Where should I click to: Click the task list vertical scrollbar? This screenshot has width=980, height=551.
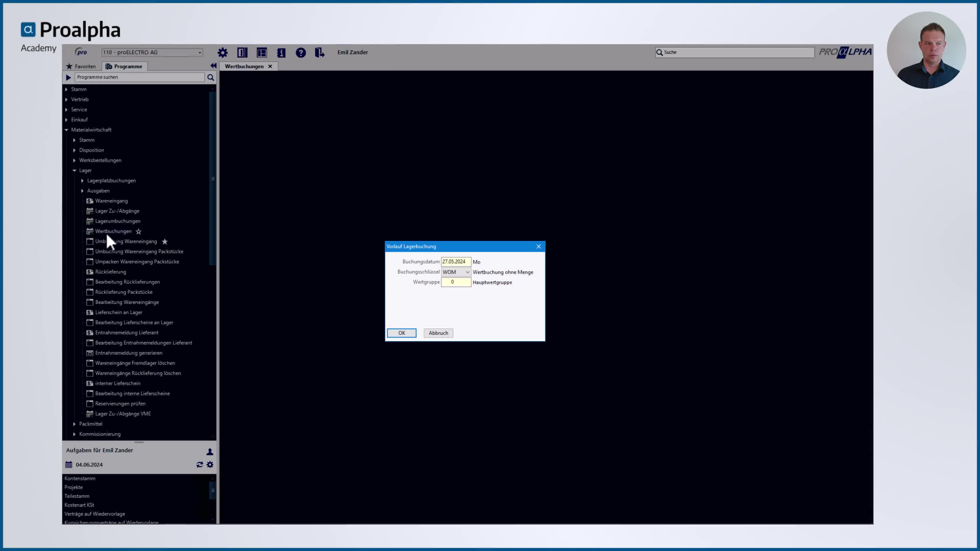pos(213,490)
